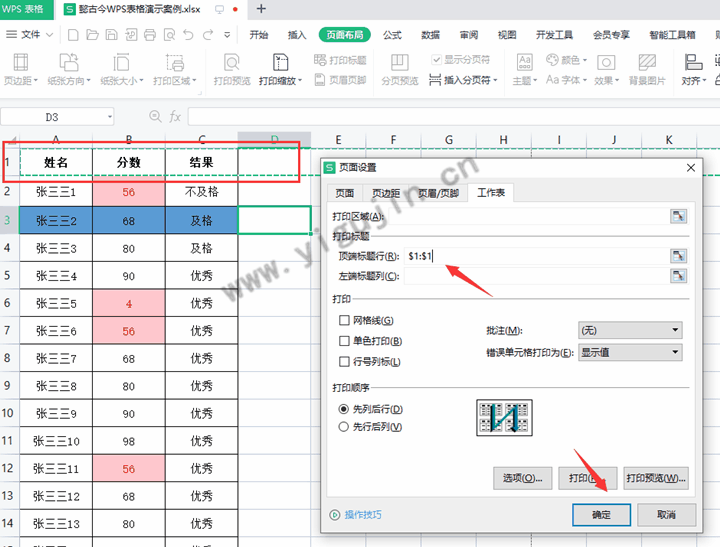Expand the quick access toolbar customize arrow
The width and height of the screenshot is (720, 547).
click(227, 35)
